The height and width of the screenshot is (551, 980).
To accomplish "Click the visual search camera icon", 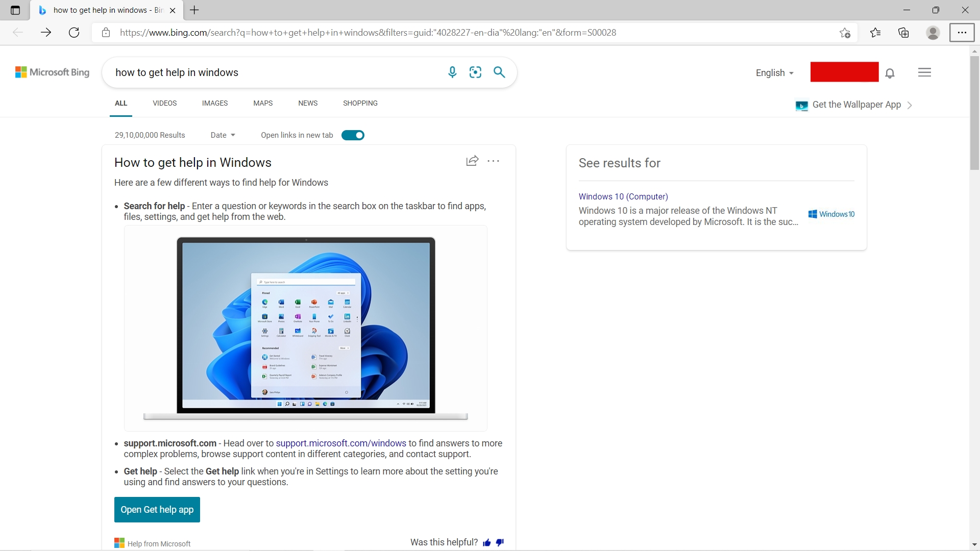I will [475, 72].
